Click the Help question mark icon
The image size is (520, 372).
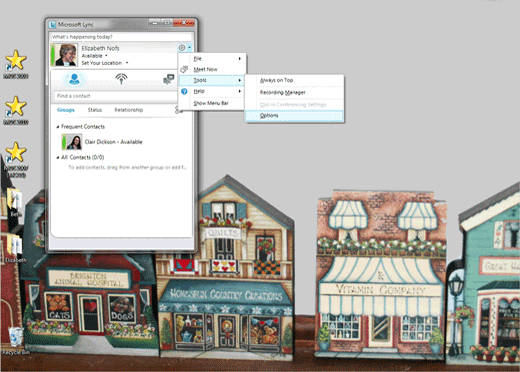(x=184, y=91)
